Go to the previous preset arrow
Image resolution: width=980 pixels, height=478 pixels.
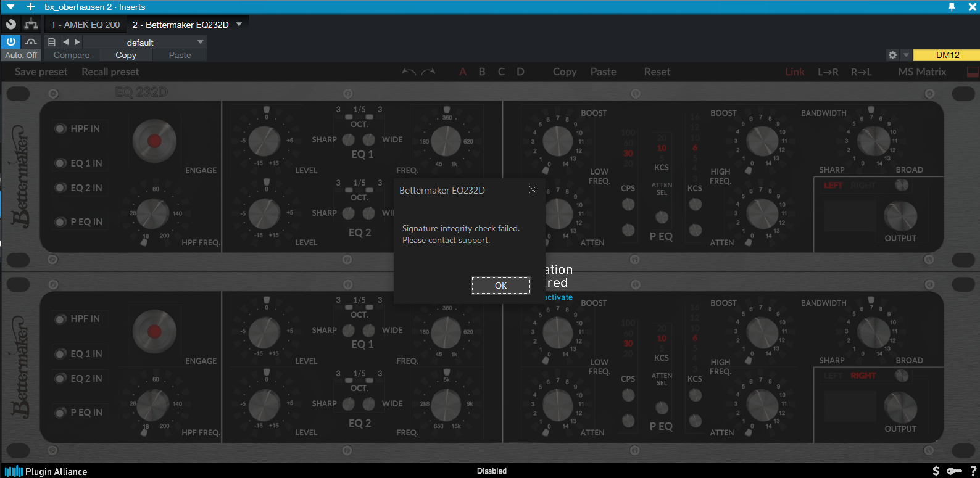(65, 42)
